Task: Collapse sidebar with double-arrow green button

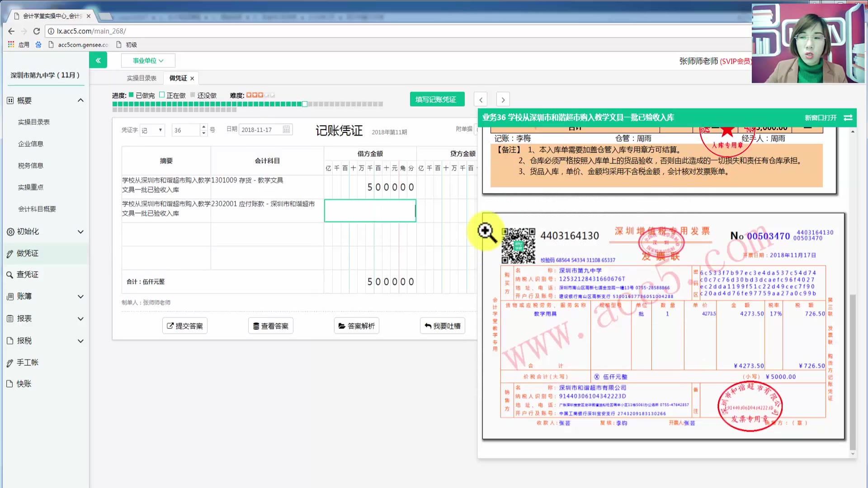Action: (98, 60)
